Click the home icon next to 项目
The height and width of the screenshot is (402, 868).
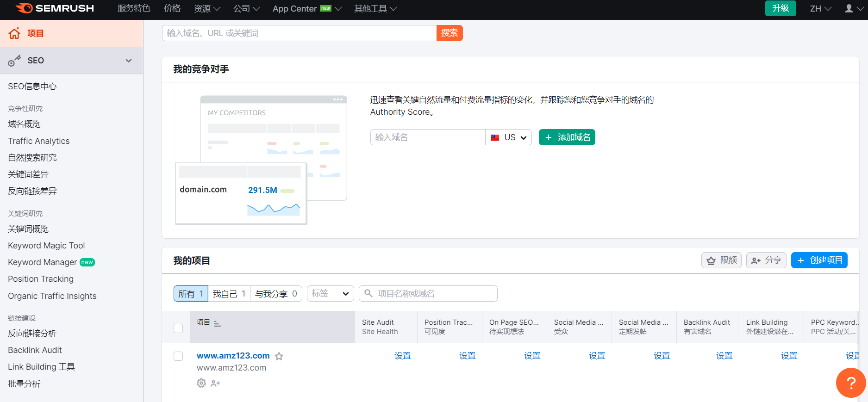pos(14,33)
